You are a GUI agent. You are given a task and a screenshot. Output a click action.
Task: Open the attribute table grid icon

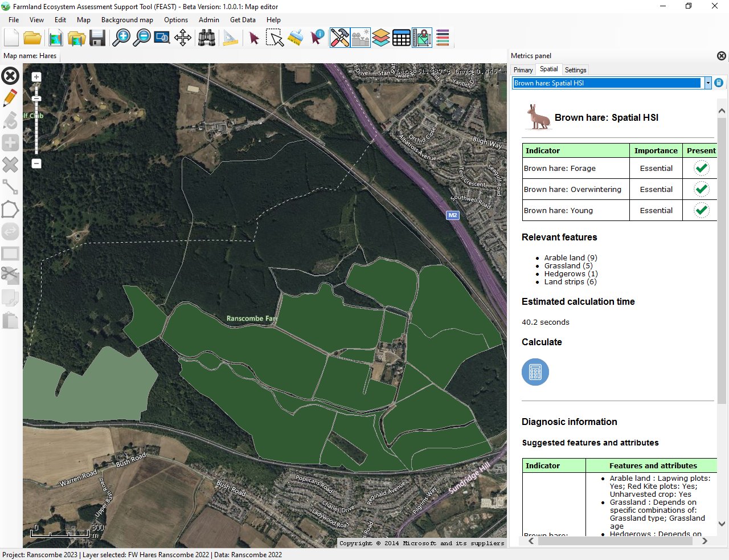[x=401, y=38]
